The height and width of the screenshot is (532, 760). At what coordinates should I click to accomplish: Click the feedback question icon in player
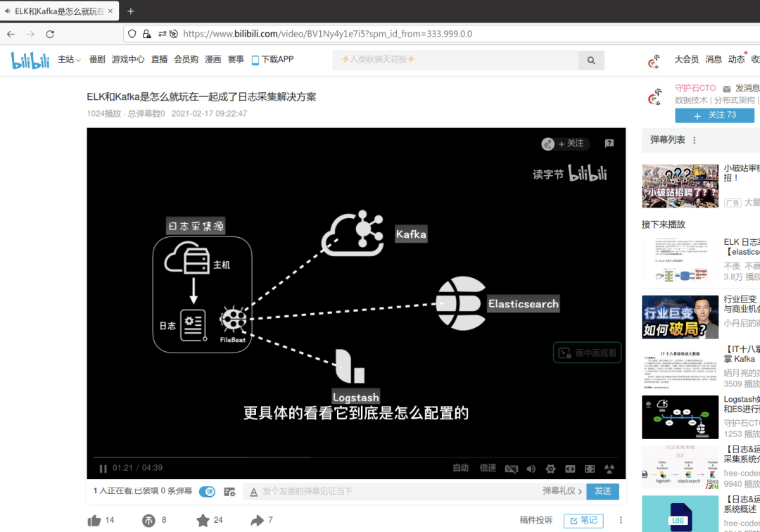(609, 144)
